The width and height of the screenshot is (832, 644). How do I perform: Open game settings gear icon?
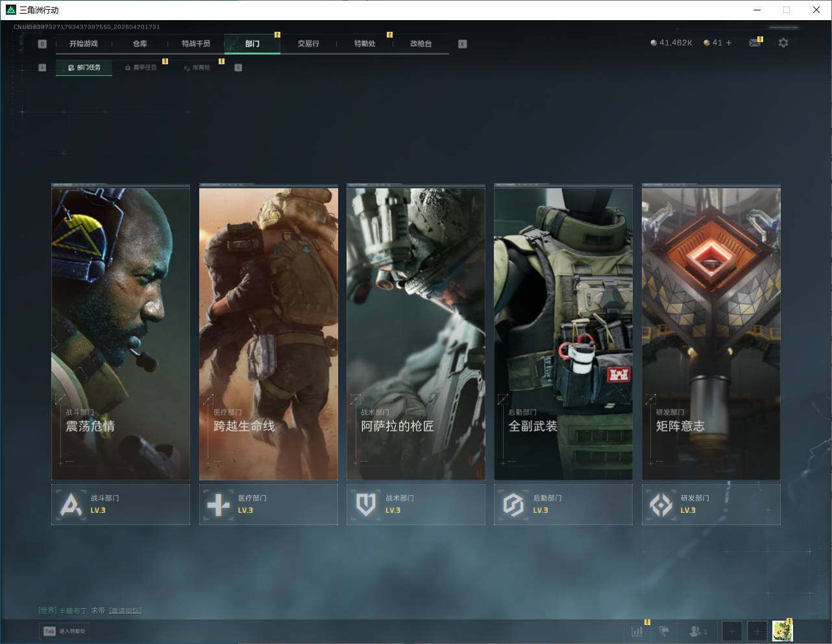[783, 43]
